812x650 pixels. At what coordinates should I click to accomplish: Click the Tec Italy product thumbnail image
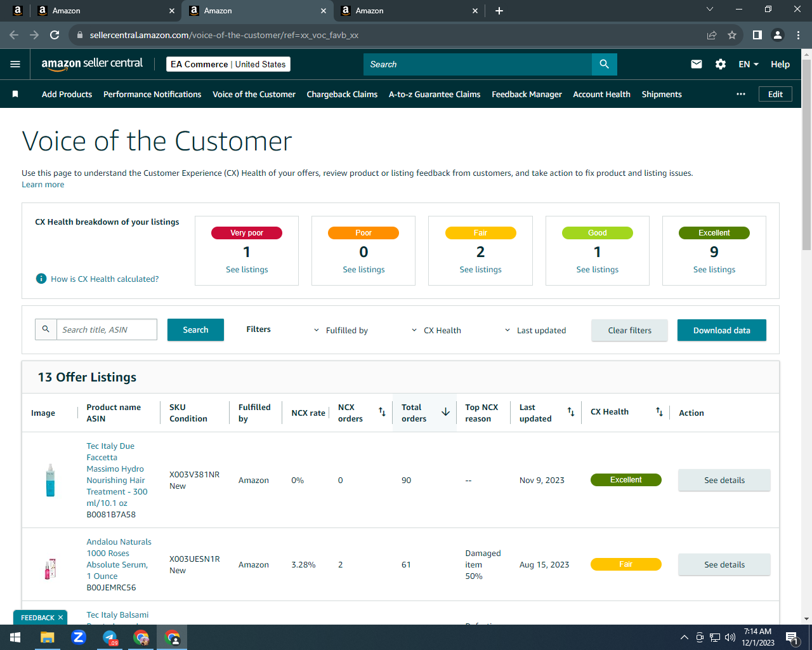pos(50,480)
